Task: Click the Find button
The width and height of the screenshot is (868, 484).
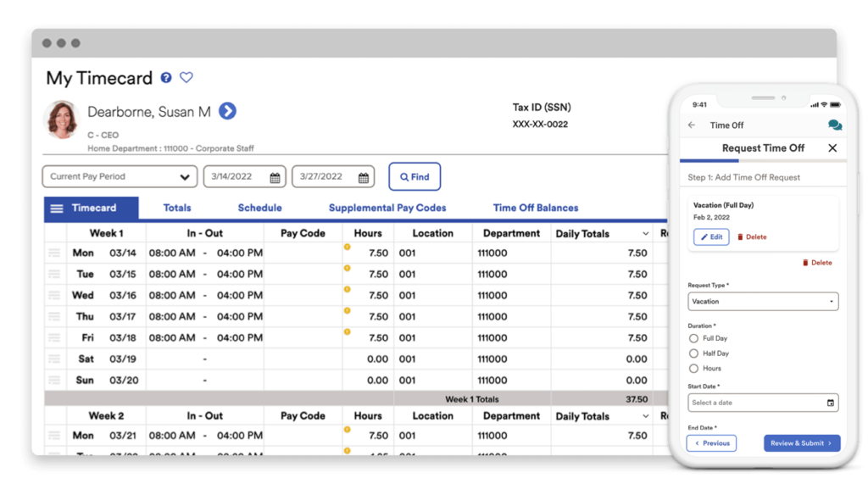Action: tap(415, 176)
